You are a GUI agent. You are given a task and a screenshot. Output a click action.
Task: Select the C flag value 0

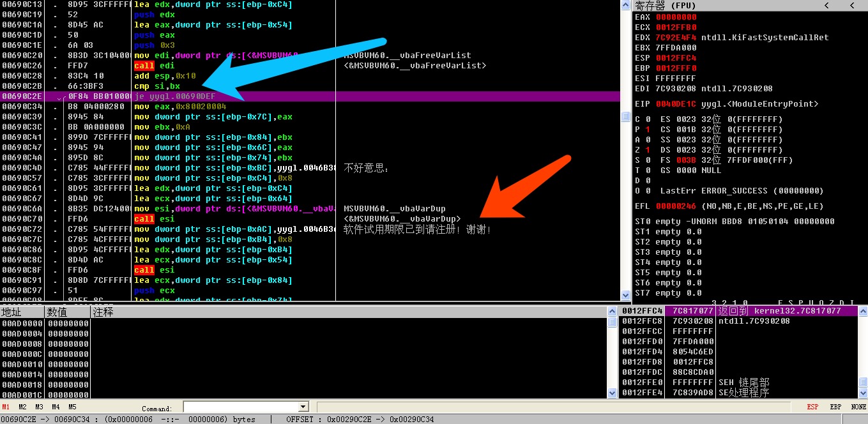[x=648, y=119]
